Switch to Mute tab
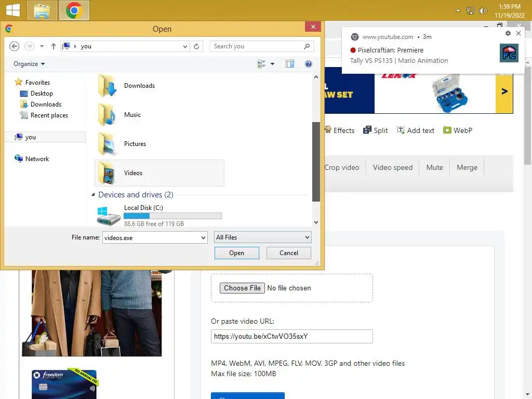This screenshot has height=399, width=532. click(435, 168)
